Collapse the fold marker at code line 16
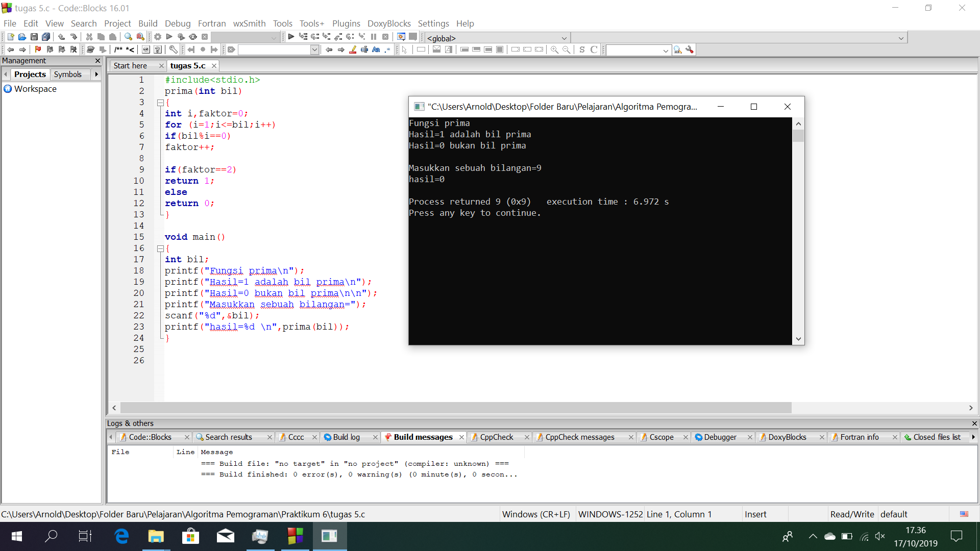 tap(160, 248)
